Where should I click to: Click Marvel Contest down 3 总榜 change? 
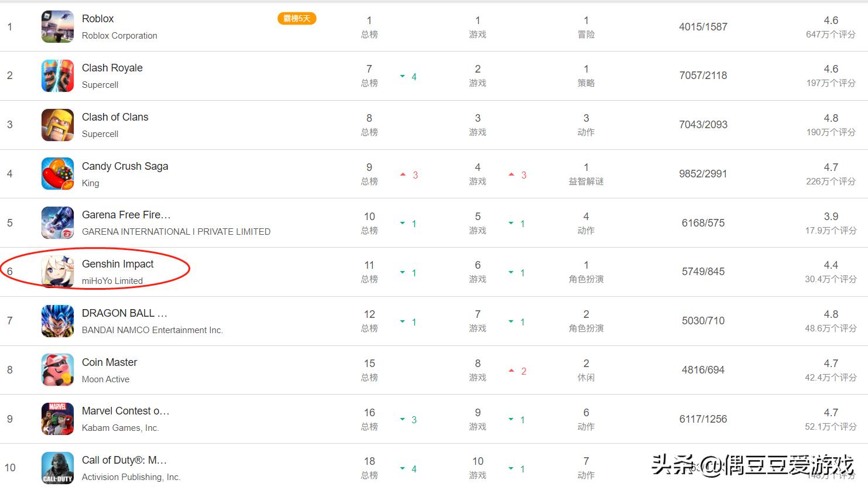409,420
